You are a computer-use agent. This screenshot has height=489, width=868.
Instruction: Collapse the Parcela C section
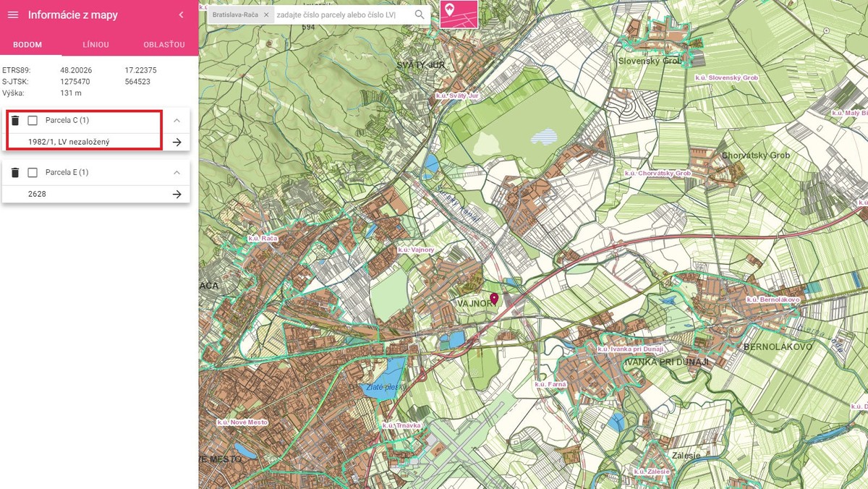pos(176,120)
